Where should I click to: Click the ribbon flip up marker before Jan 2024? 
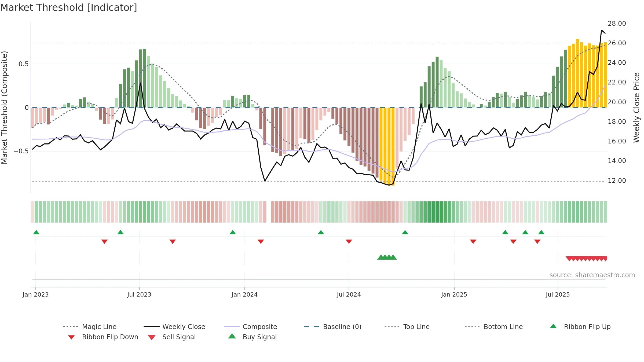click(x=233, y=232)
